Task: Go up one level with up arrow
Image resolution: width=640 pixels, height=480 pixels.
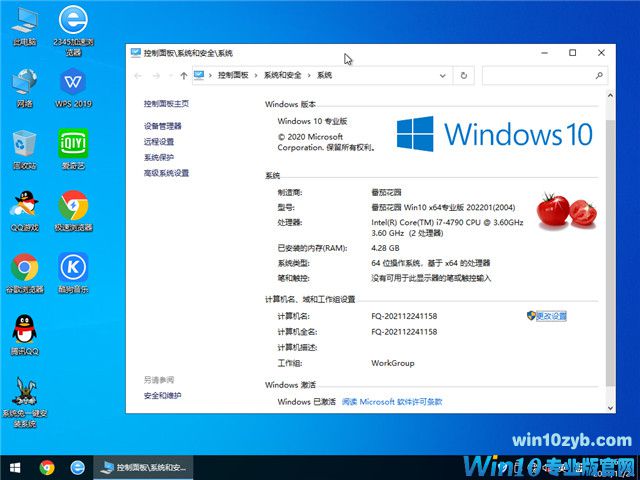Action: [x=184, y=76]
